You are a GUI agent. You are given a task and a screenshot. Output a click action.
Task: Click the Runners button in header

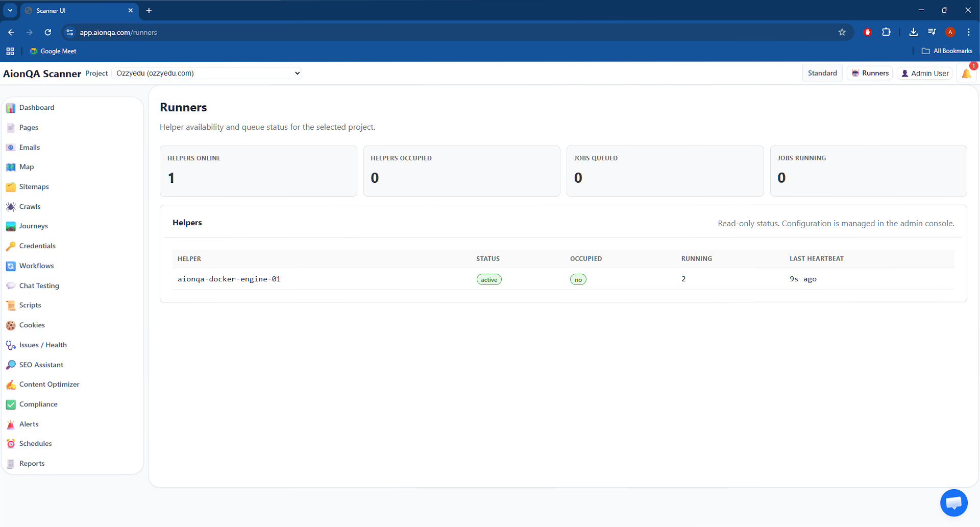(870, 73)
